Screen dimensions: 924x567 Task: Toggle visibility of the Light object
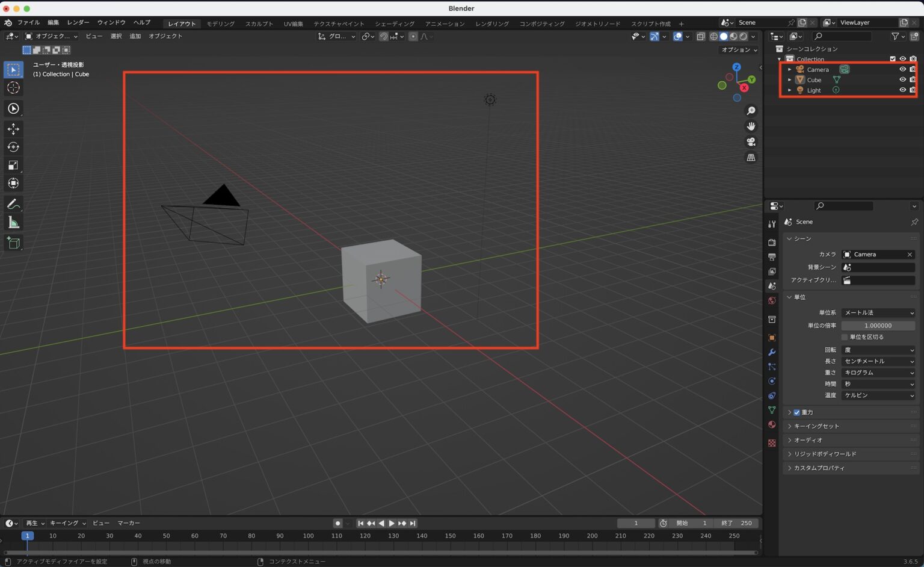[902, 90]
